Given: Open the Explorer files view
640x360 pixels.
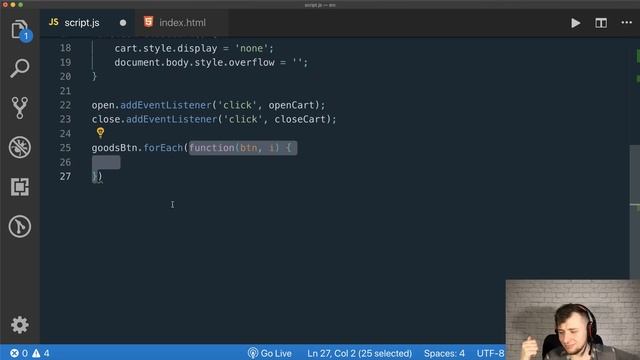Looking at the screenshot, I should 20,30.
